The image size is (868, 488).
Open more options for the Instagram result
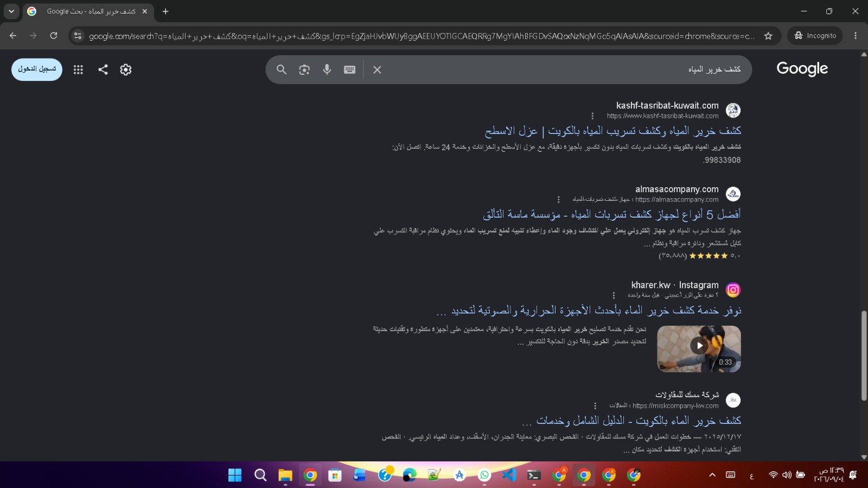pyautogui.click(x=614, y=295)
